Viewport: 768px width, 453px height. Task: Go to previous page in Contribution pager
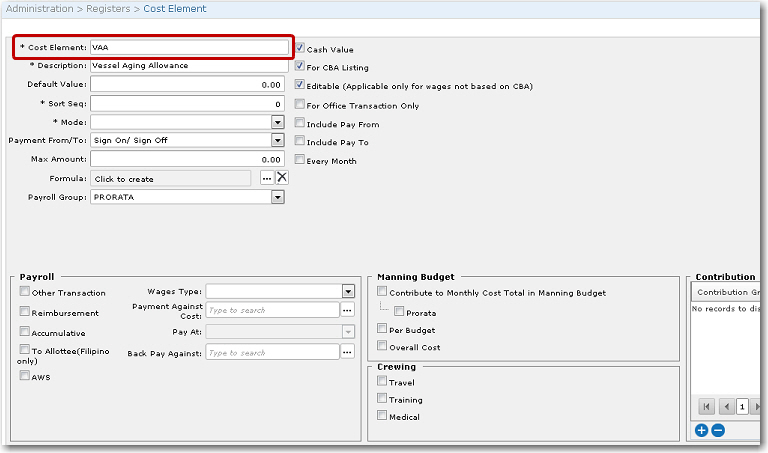click(726, 407)
